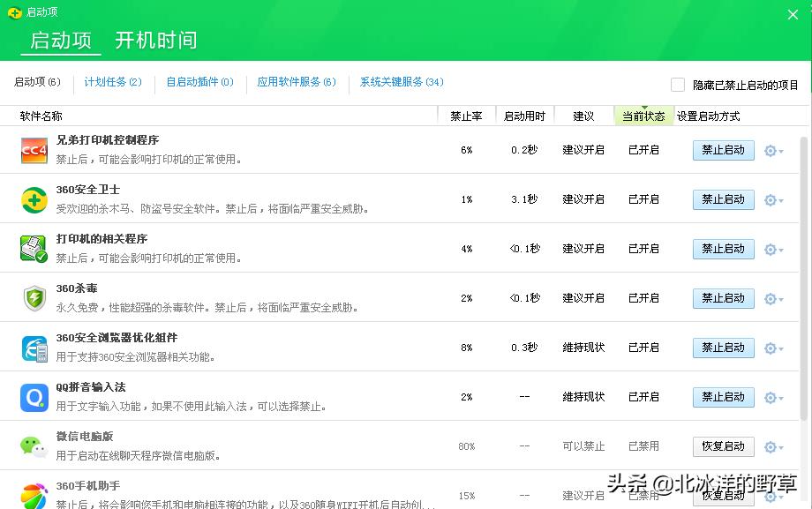Click 禁止启动 for 360杀毒
The height and width of the screenshot is (509, 812).
click(723, 298)
